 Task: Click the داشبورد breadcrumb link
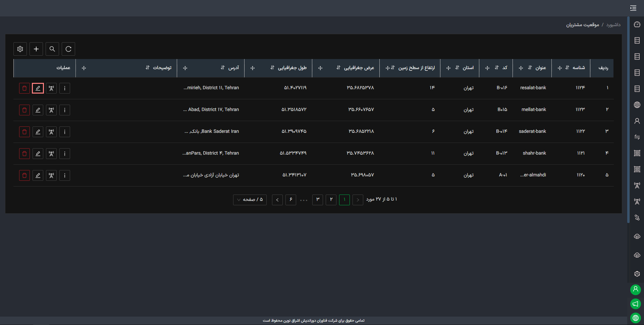click(x=613, y=25)
